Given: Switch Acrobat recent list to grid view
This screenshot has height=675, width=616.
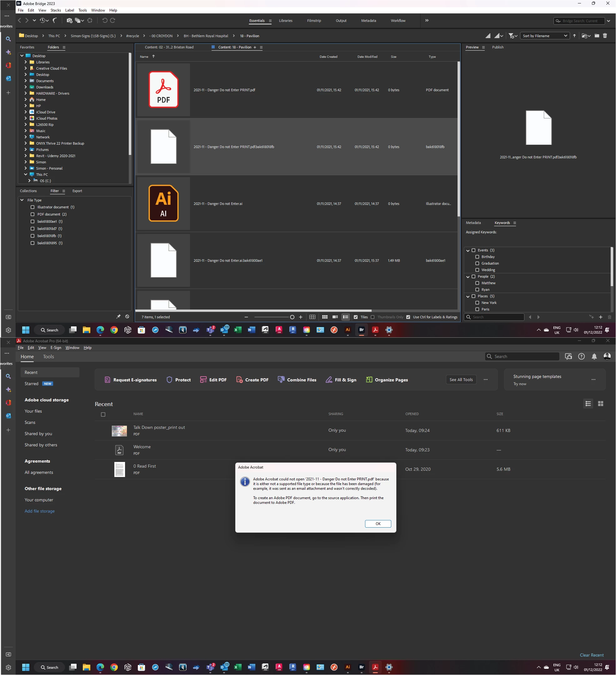Looking at the screenshot, I should pos(600,404).
